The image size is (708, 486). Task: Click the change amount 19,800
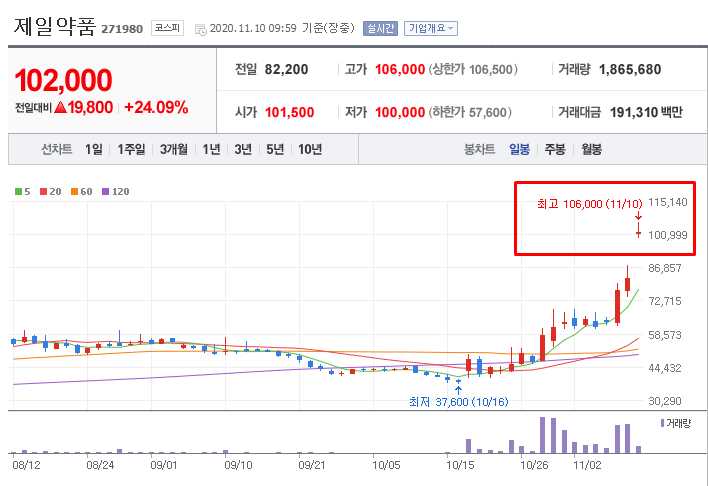click(x=90, y=107)
